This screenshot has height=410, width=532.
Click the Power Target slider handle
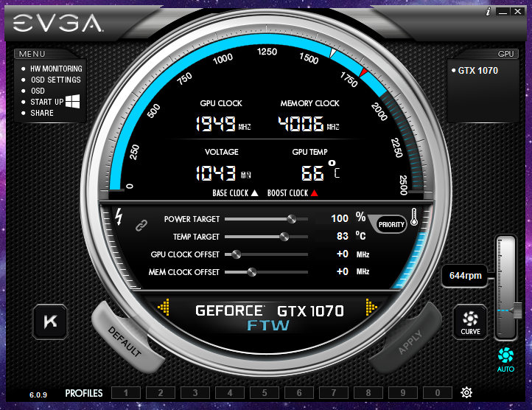tap(292, 219)
